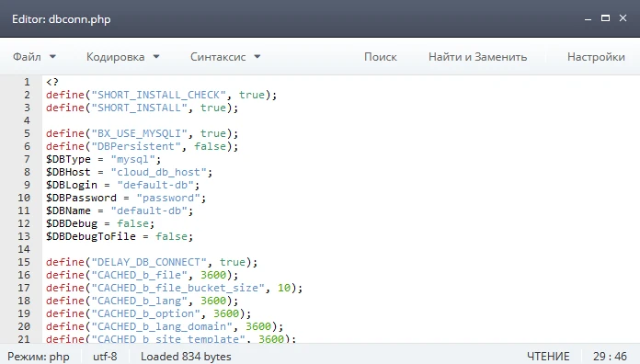Click utf-8 encoding in status bar
Viewport: 640px width, 364px height.
click(x=105, y=357)
